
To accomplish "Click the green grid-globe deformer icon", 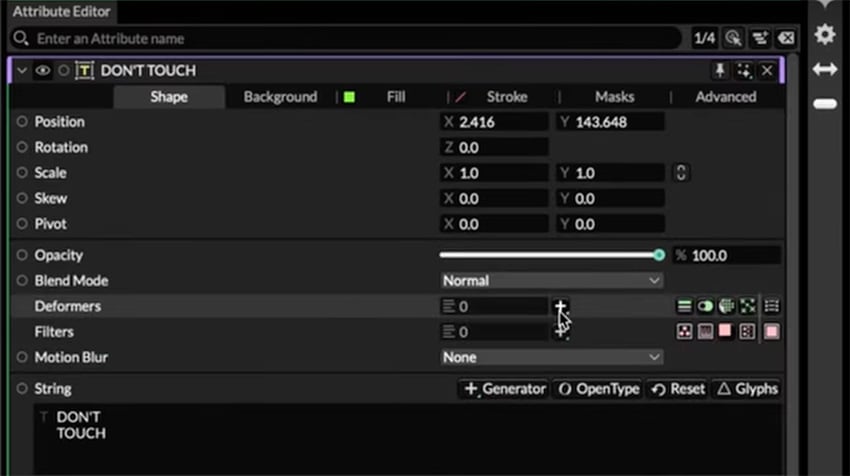I will coord(726,306).
